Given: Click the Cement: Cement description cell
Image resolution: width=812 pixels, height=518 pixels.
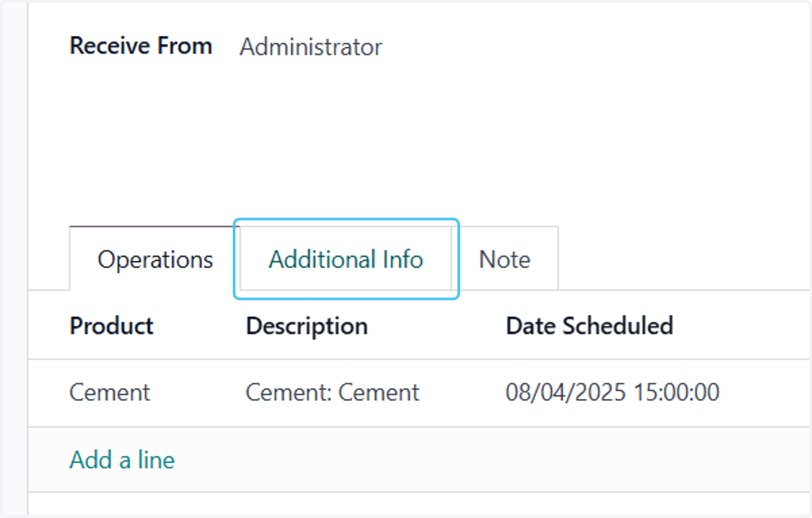Looking at the screenshot, I should point(332,392).
